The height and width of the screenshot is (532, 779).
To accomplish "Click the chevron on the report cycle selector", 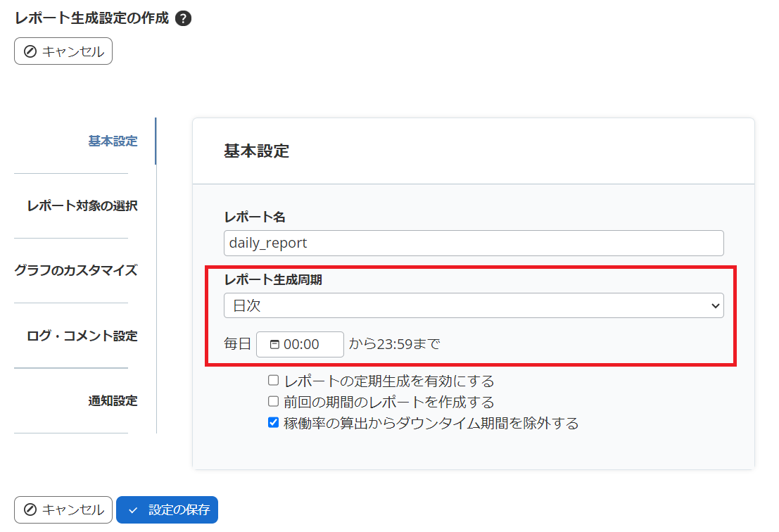I will coord(716,305).
